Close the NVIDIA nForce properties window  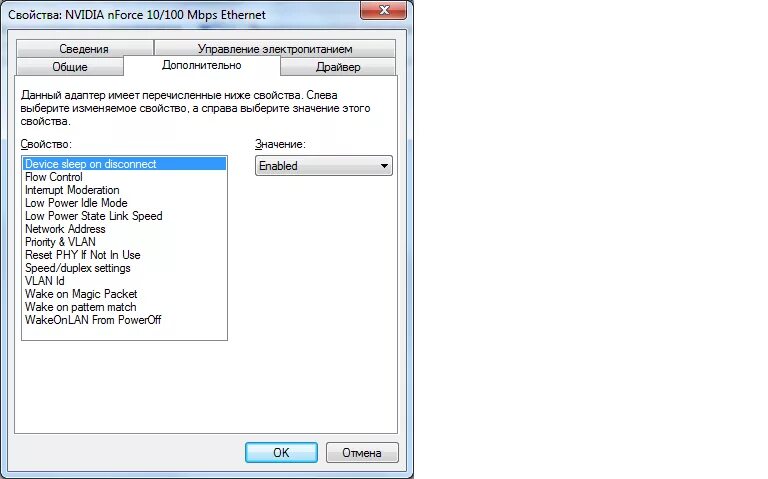point(384,10)
